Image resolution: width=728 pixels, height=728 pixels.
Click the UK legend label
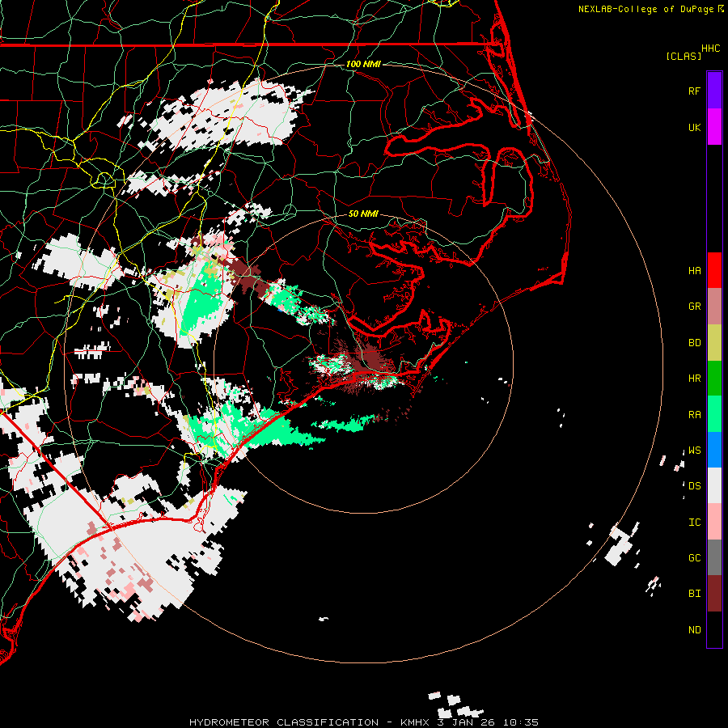tap(694, 127)
